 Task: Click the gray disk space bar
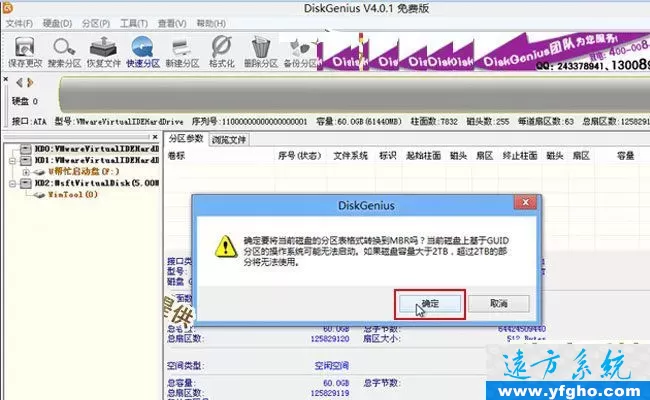pyautogui.click(x=354, y=95)
